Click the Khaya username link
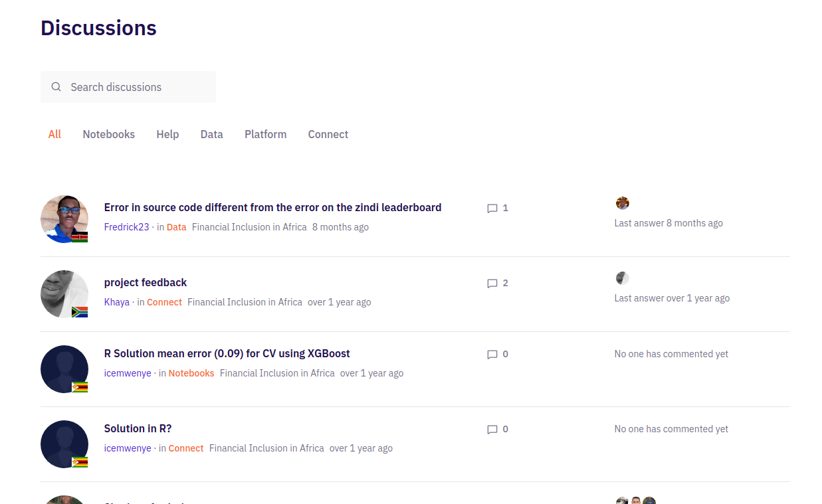 click(117, 302)
